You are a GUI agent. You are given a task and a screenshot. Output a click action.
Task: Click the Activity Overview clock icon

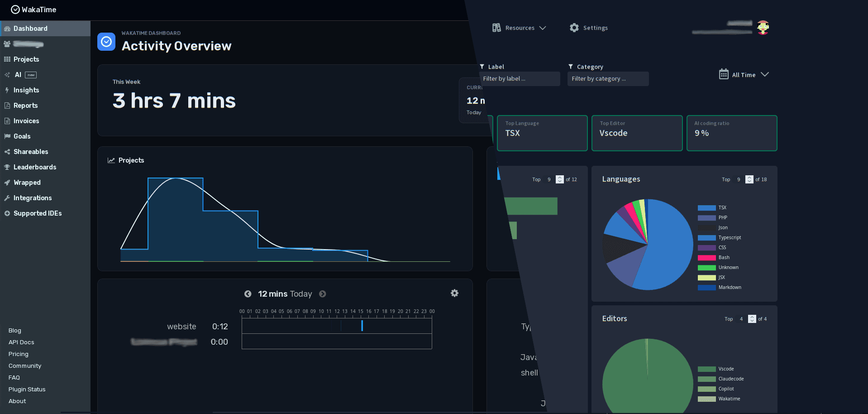click(x=106, y=42)
